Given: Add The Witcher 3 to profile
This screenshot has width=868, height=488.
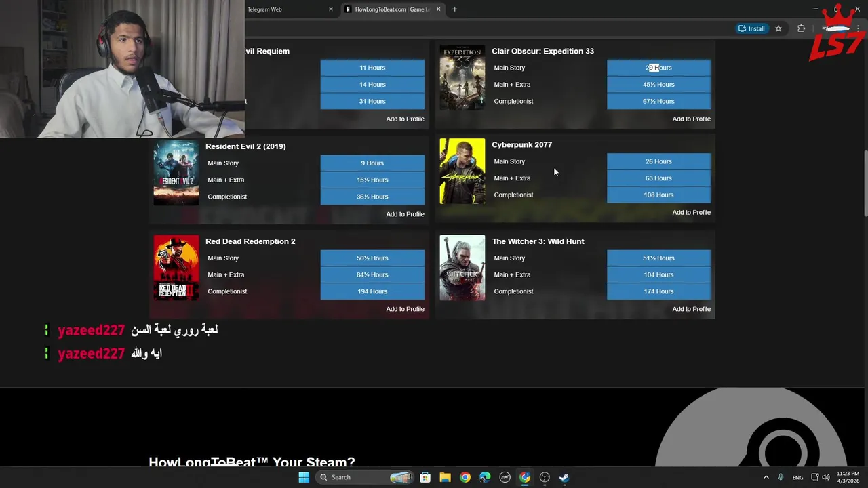Looking at the screenshot, I should (691, 309).
